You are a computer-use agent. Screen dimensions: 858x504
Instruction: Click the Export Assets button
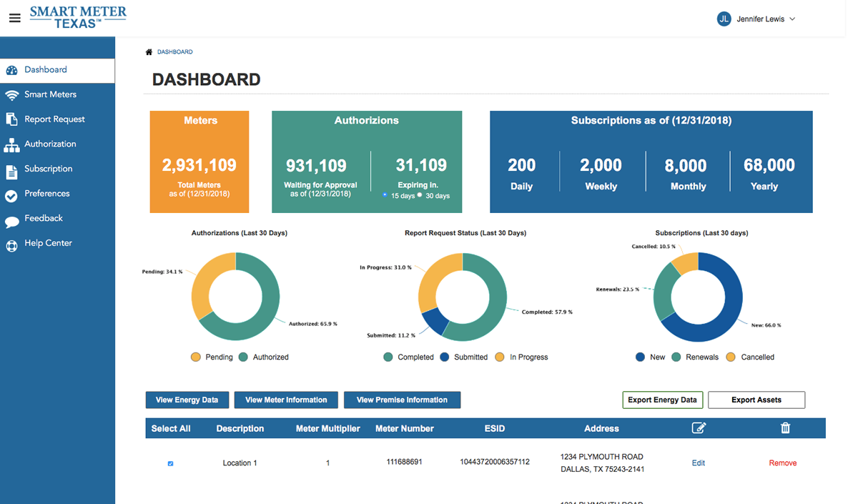756,400
